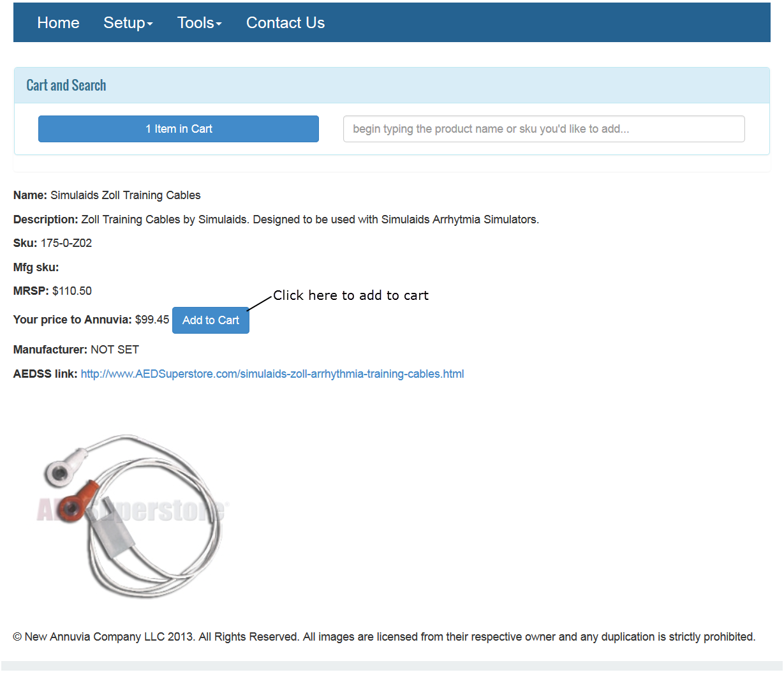The width and height of the screenshot is (784, 677).
Task: Click the copyright notice in the footer
Action: [x=384, y=637]
